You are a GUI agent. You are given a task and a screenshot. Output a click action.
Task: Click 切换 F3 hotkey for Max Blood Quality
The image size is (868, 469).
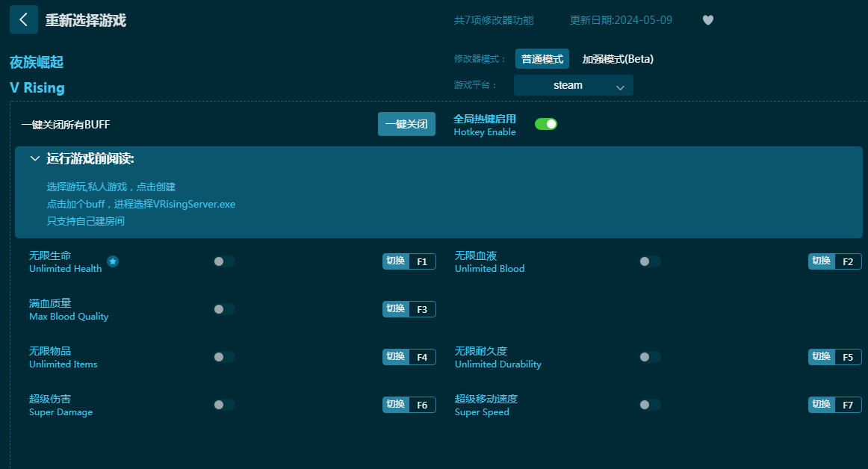(x=409, y=309)
